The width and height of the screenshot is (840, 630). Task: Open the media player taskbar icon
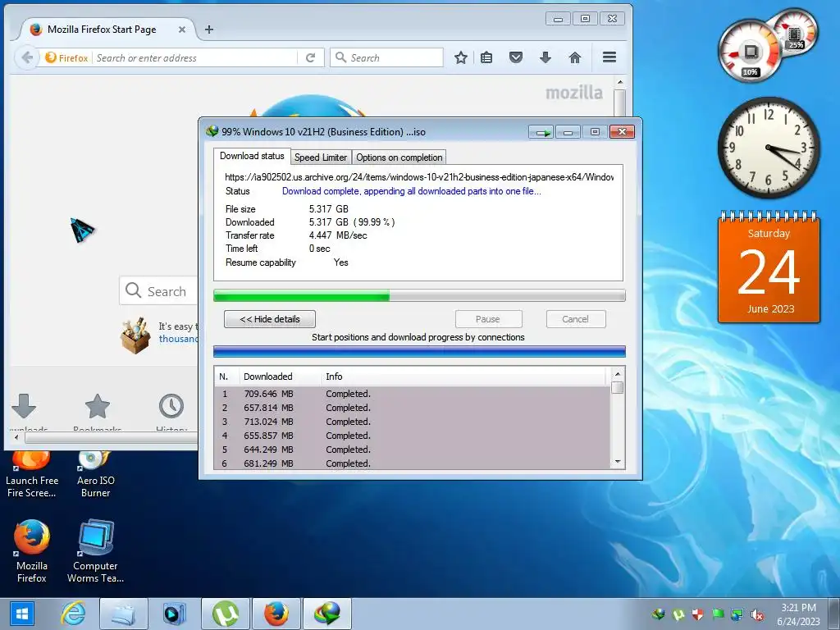[x=174, y=614]
